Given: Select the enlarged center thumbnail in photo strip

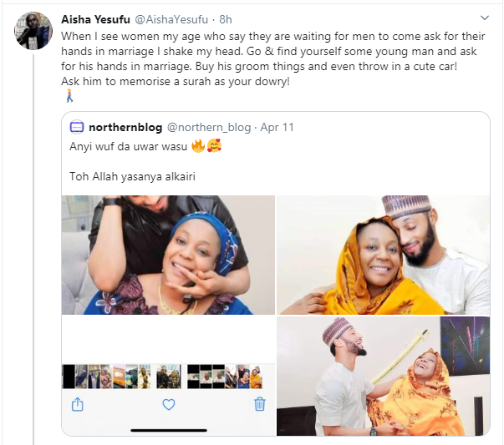Looking at the screenshot, I should coord(168,377).
